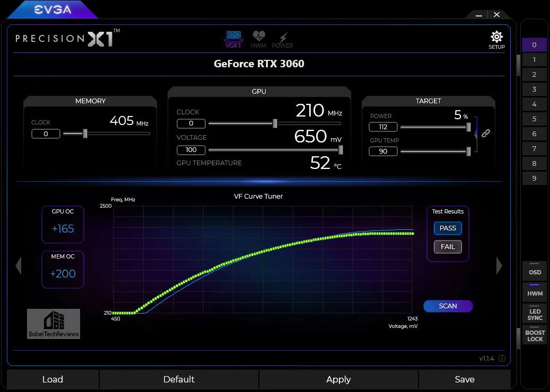This screenshot has height=392, width=550.
Task: Click the VF Curve Tuner heading
Action: pos(258,196)
